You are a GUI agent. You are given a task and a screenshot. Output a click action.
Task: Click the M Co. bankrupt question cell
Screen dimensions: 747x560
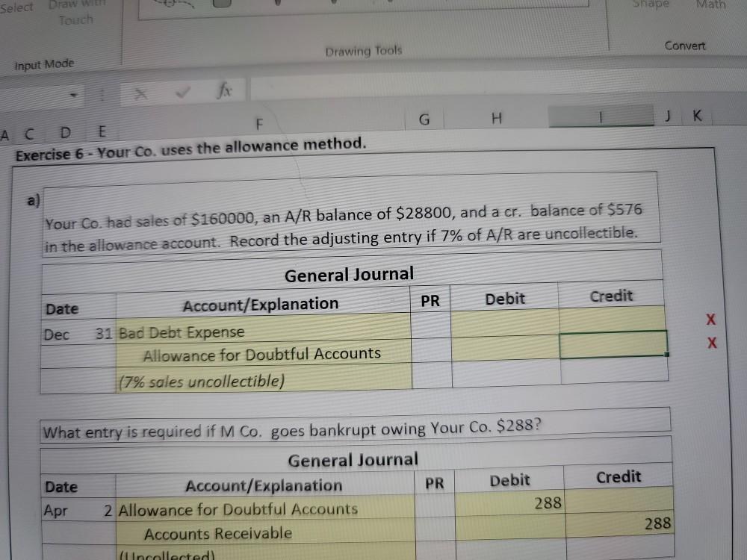pyautogui.click(x=356, y=426)
